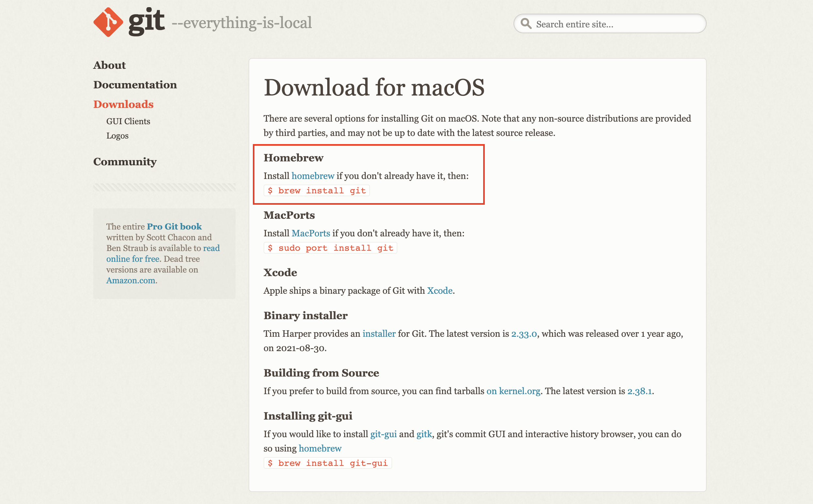Navigate to the Community page
813x504 pixels.
pyautogui.click(x=125, y=162)
